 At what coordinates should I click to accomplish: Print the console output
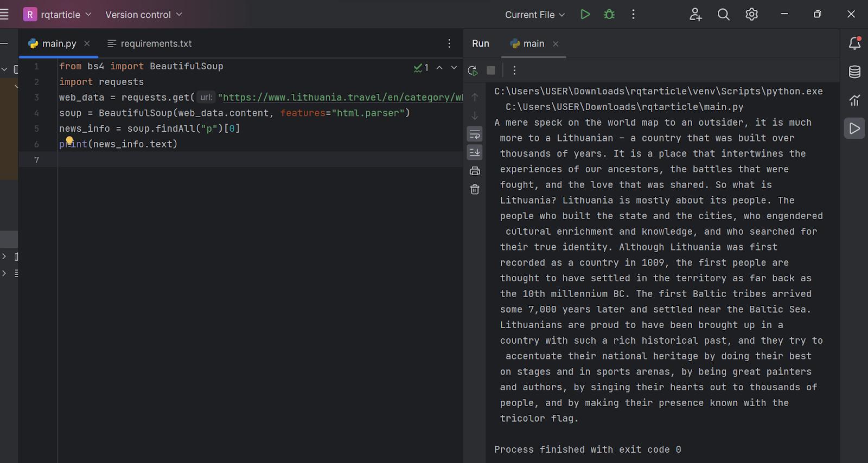point(475,171)
